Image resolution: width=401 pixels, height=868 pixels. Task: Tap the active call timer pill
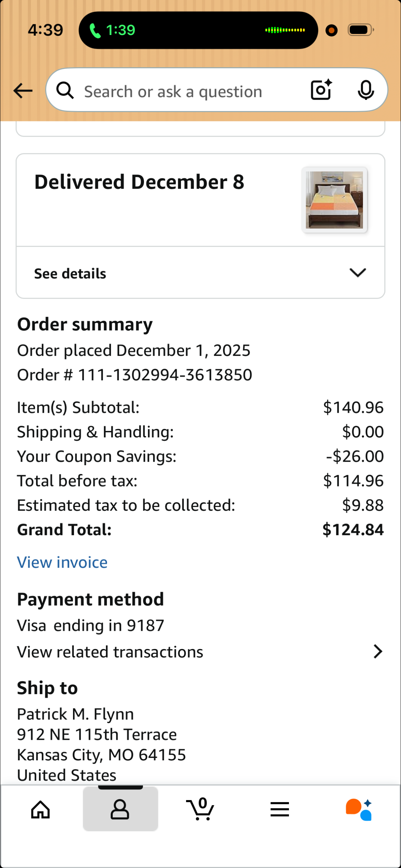point(198,30)
